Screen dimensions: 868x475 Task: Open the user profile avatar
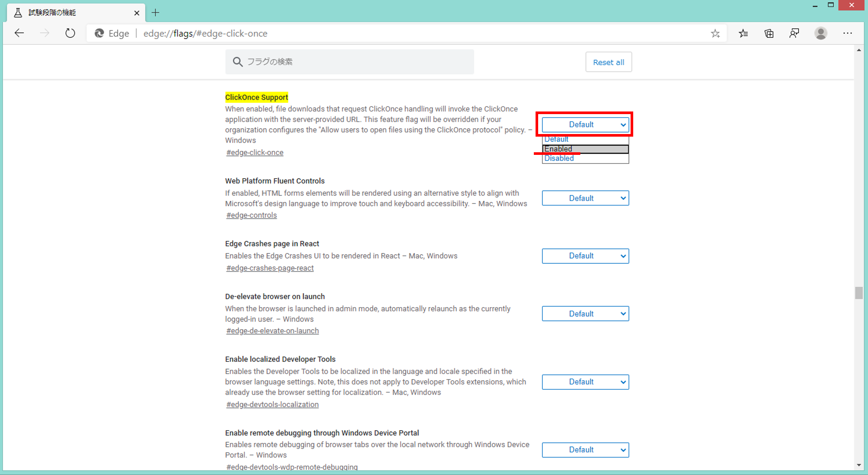821,33
